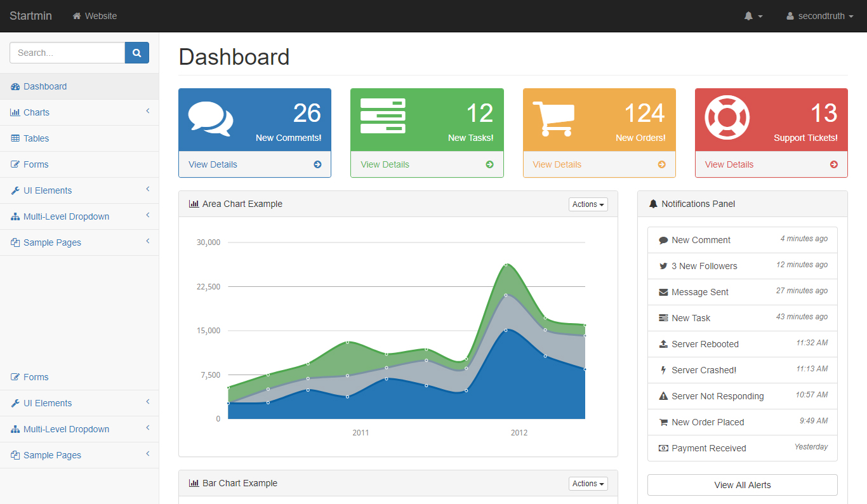The image size is (867, 504).
Task: Open the Dashboard sidebar item
Action: tap(79, 86)
